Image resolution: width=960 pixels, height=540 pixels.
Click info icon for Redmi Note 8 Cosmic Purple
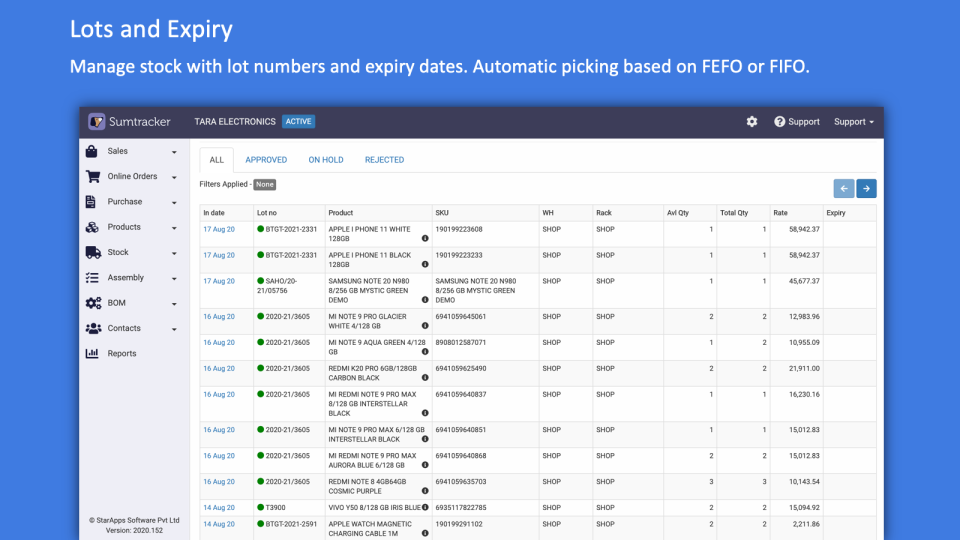425,491
